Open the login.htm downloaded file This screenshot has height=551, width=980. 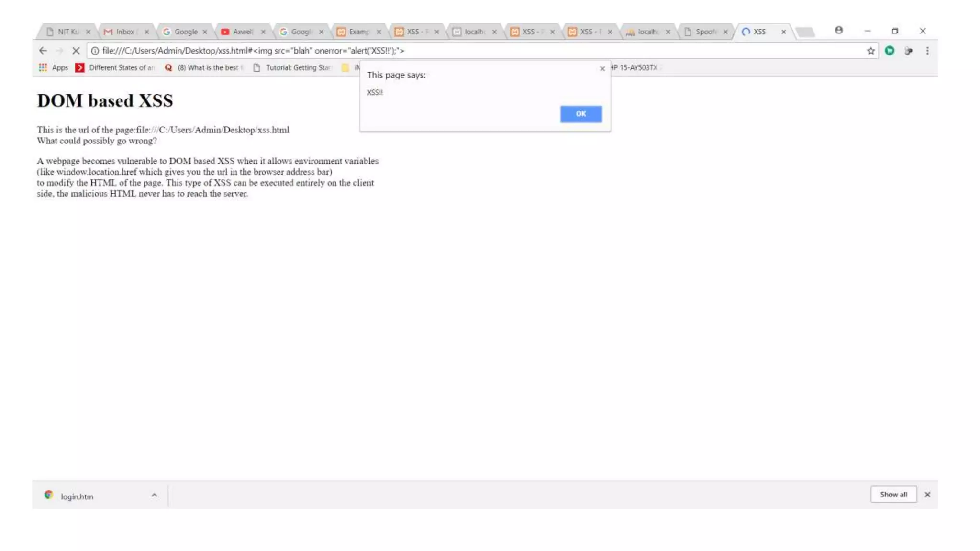[x=77, y=496]
